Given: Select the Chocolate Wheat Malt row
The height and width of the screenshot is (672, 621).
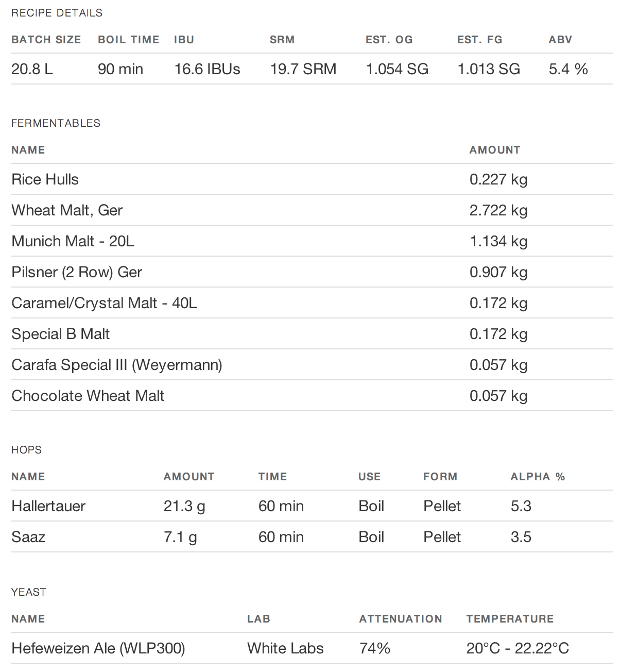Looking at the screenshot, I should click(x=88, y=396).
